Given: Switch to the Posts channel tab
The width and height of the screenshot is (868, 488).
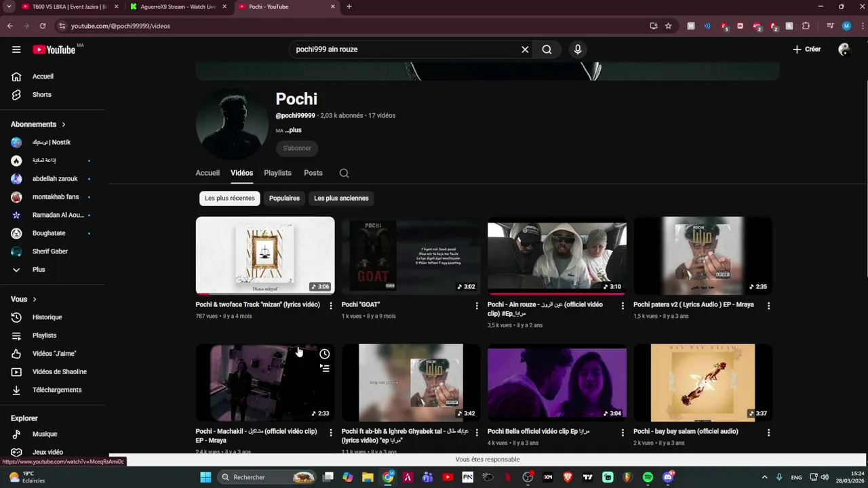Looking at the screenshot, I should pos(313,173).
